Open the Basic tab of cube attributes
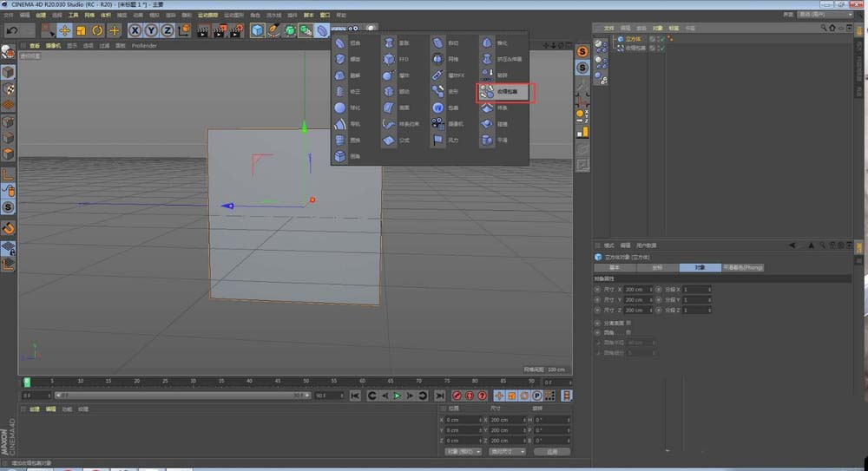The width and height of the screenshot is (868, 471). click(x=615, y=268)
